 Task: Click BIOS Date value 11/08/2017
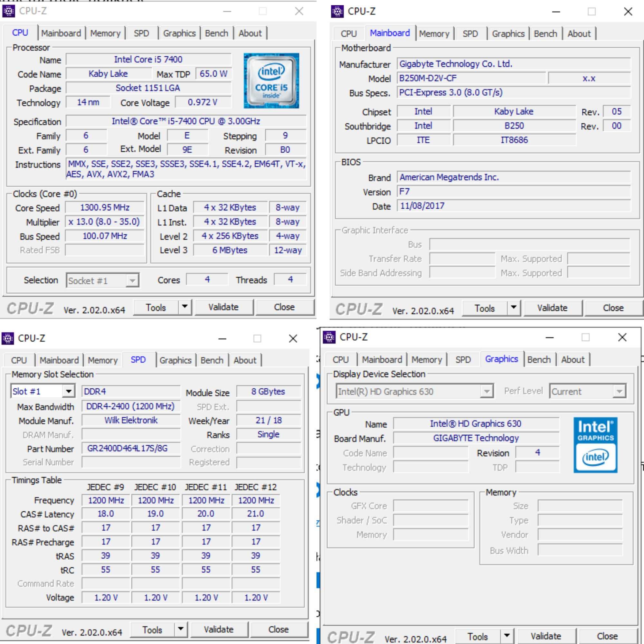coord(514,206)
